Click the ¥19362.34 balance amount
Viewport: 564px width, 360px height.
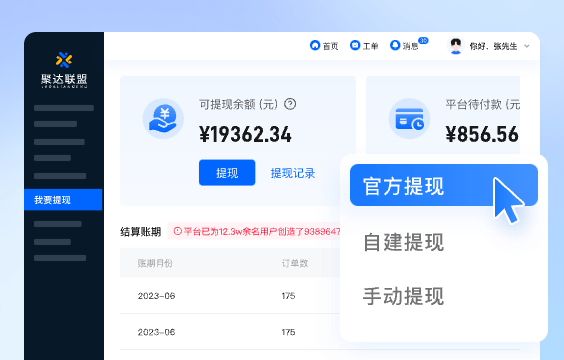[x=245, y=135]
